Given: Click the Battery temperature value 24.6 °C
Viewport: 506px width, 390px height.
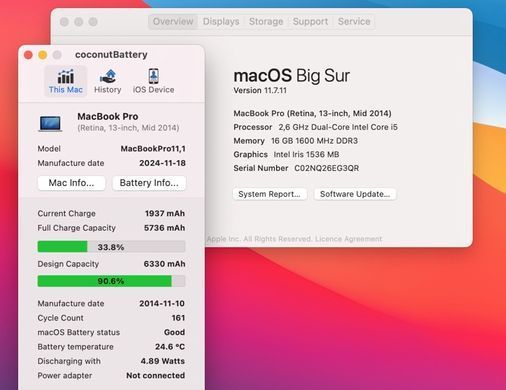Looking at the screenshot, I should tap(170, 347).
